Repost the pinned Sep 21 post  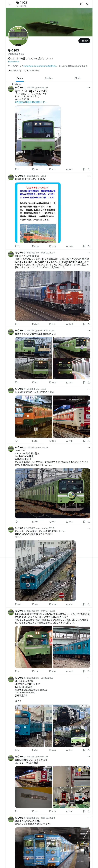click(x=35, y=170)
